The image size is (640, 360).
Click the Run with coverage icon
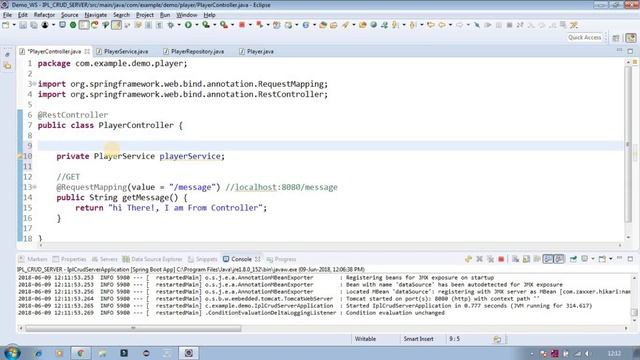click(x=206, y=25)
